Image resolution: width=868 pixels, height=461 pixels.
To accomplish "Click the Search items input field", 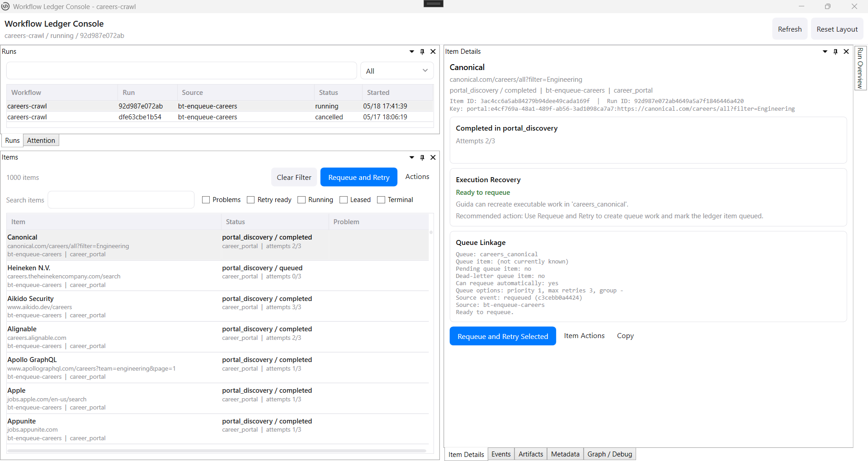I will point(121,200).
